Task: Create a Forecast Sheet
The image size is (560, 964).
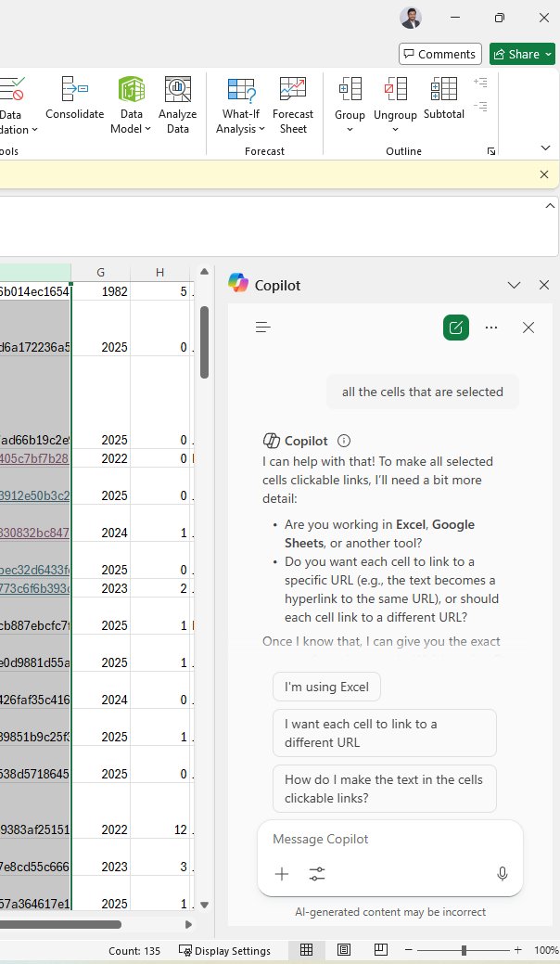Action: click(x=293, y=106)
